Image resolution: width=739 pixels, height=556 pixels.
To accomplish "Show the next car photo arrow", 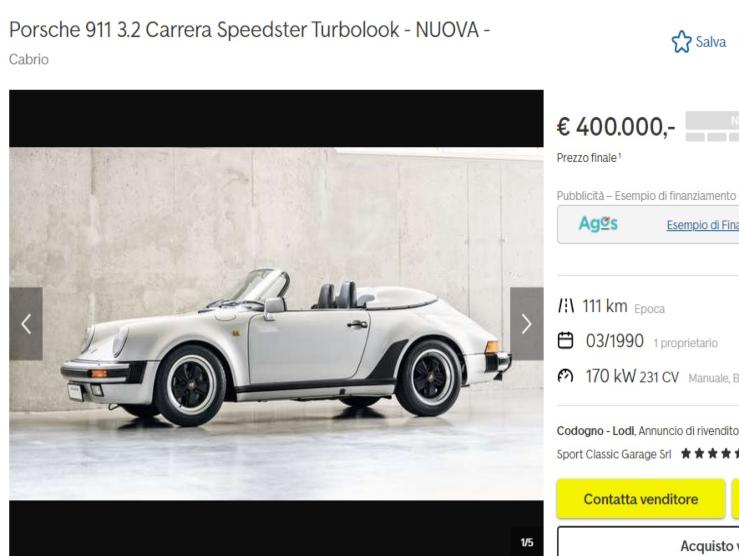I will (526, 324).
